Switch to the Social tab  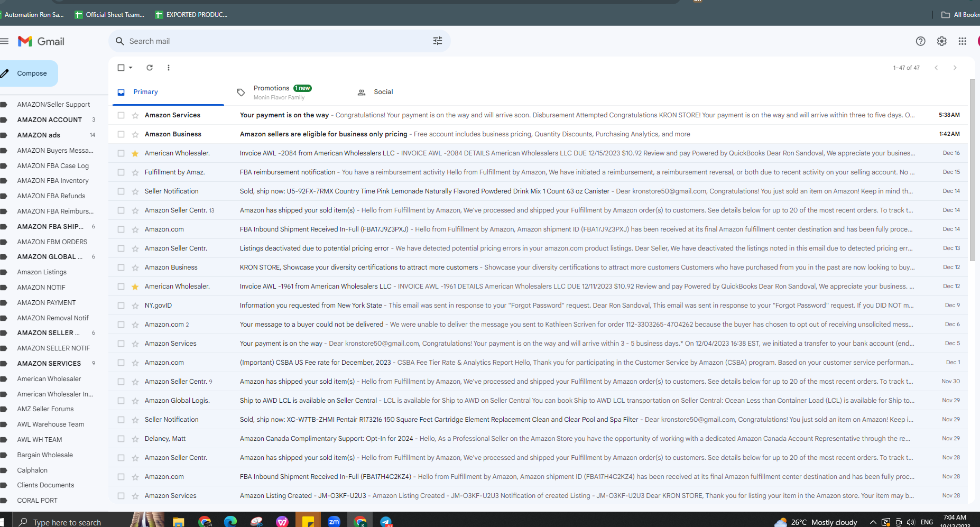click(383, 92)
